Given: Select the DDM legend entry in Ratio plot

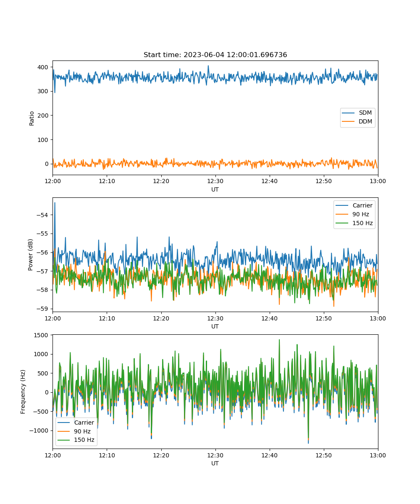Looking at the screenshot, I should [x=358, y=122].
